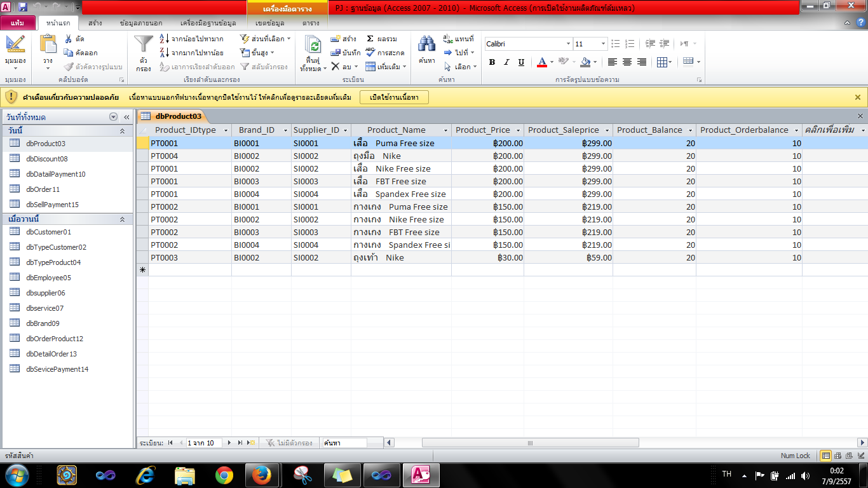
Task: Sort descending with จากมากไปหาน้อย
Action: [x=191, y=53]
